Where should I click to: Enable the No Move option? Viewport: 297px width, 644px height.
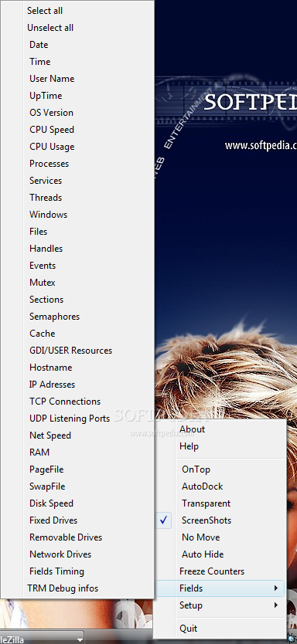click(x=220, y=537)
